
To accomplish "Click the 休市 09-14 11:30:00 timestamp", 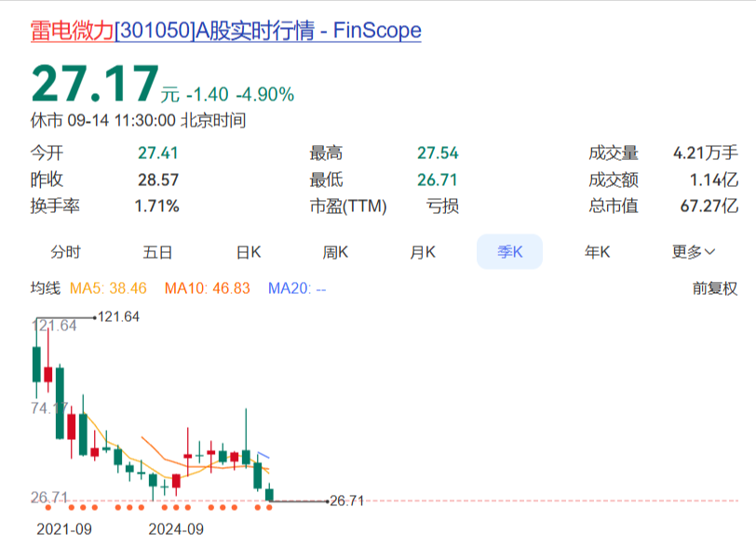I will (x=139, y=120).
